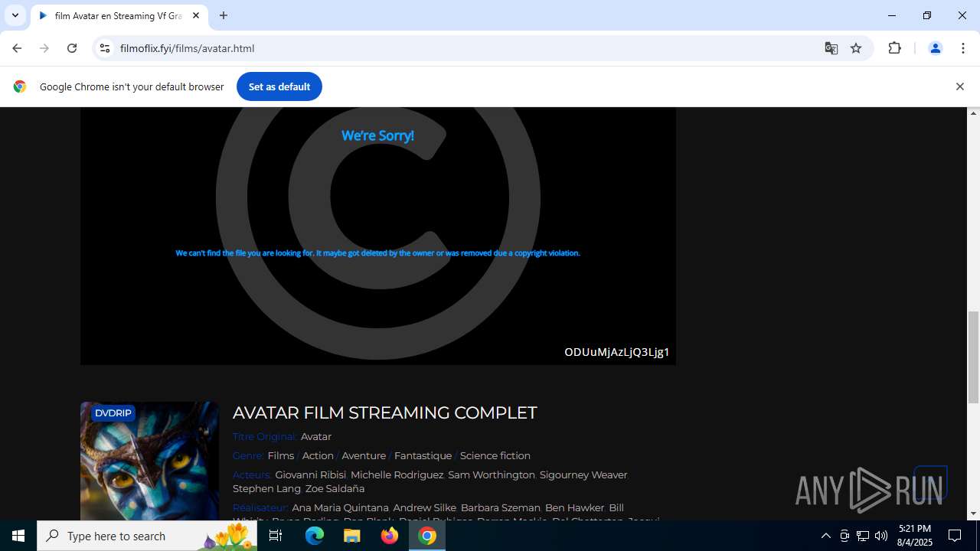Click the Films genre link
This screenshot has width=980, height=551.
(x=281, y=456)
